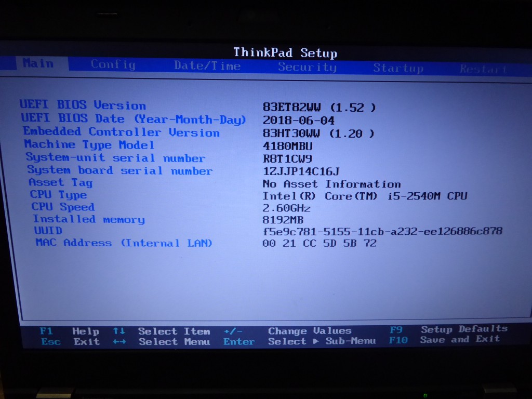Click the Select Item legend text

[174, 331]
